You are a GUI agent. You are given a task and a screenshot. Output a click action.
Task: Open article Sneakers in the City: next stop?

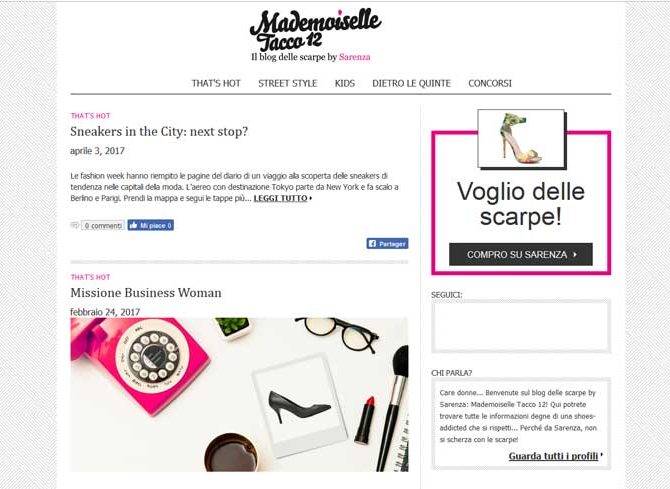click(159, 132)
